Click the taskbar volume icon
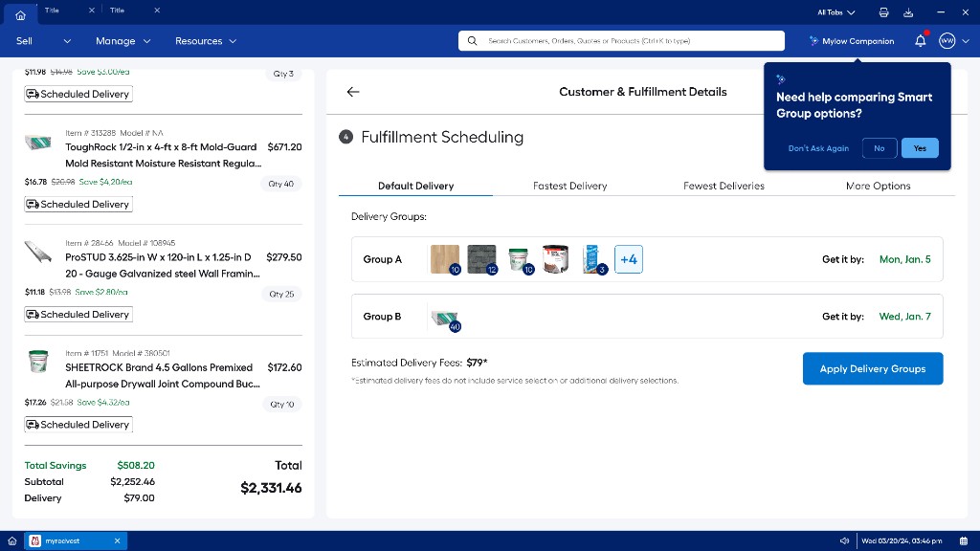Screen dimensions: 980x551 [844, 541]
